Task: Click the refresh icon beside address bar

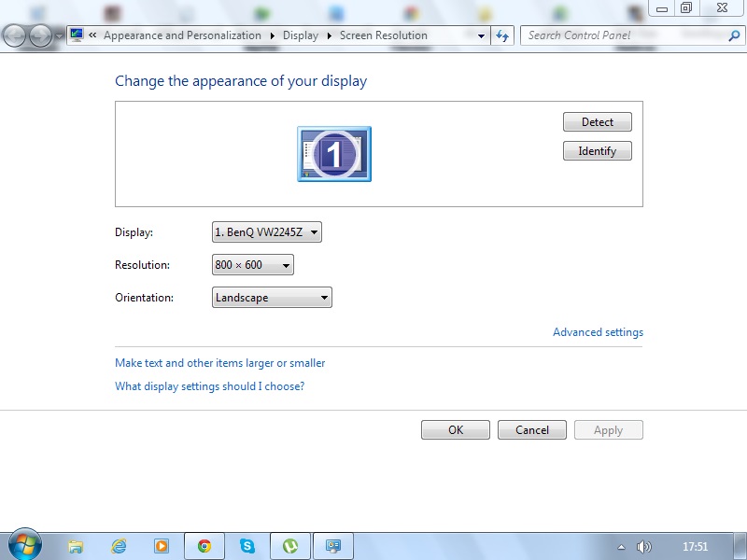Action: [x=502, y=35]
